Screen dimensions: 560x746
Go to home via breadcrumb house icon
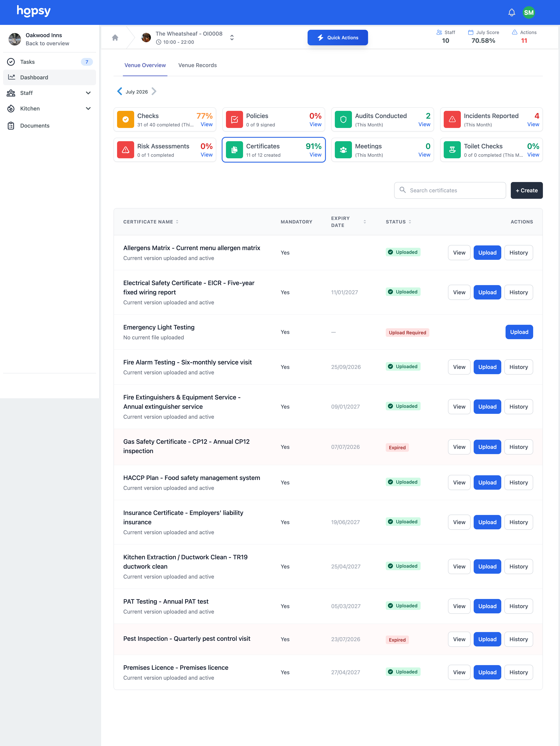115,37
